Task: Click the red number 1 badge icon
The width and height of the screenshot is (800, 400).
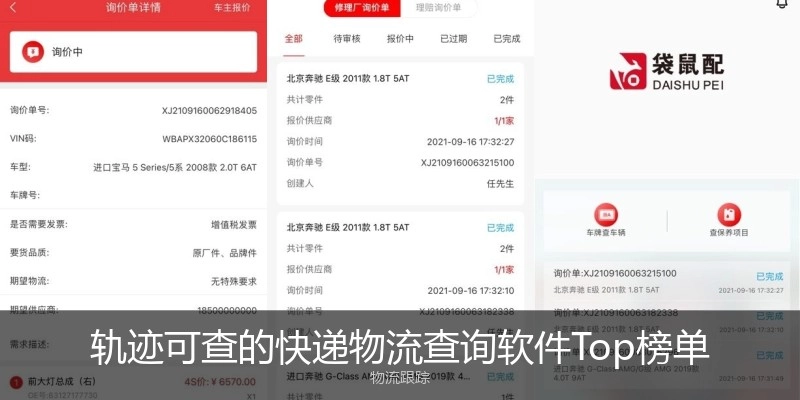Action: [16, 382]
